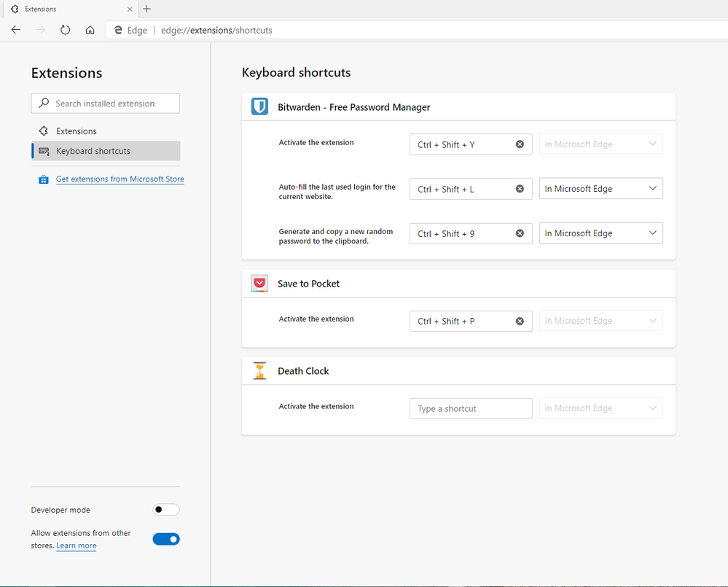Open a new tab with the plus icon

pos(146,9)
